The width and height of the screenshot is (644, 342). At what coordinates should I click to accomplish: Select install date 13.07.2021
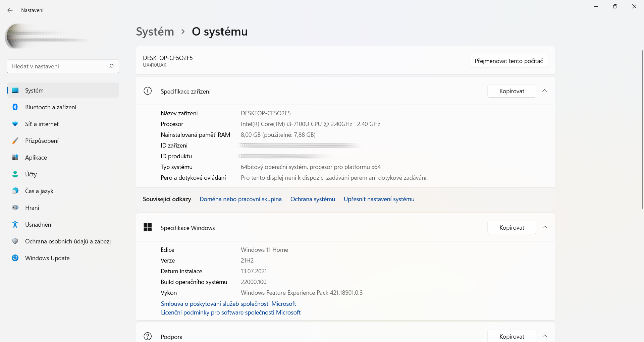click(x=254, y=271)
